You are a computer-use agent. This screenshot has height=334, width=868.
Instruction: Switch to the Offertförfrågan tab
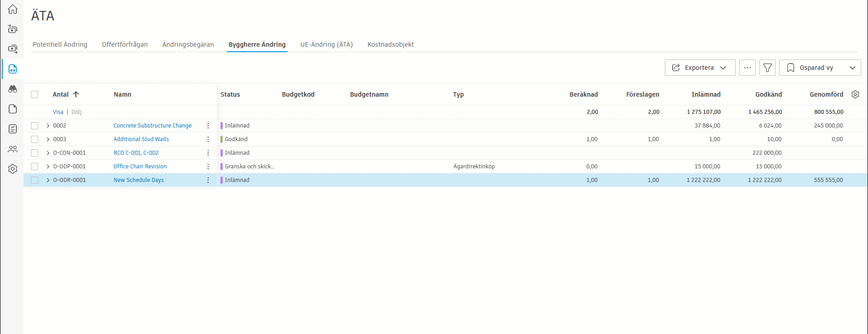[x=125, y=44]
